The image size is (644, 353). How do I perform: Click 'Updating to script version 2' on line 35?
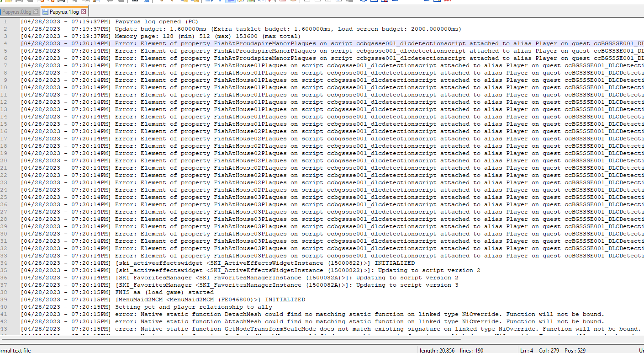coord(429,270)
